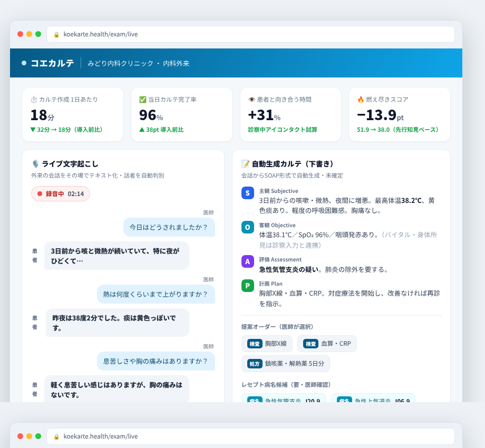Click the 主観 Subjective text beginning 3日前からの咳嗽
Image resolution: width=485 pixels, height=448 pixels.
pos(347,206)
